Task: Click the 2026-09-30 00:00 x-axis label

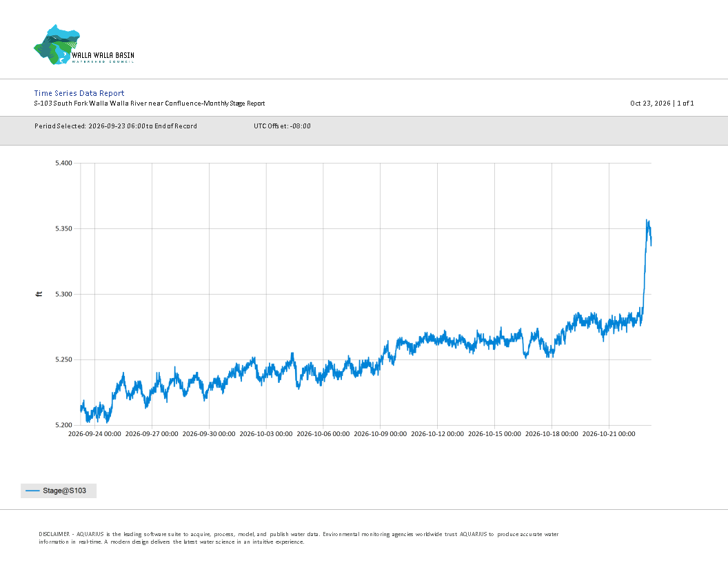Action: [x=209, y=434]
